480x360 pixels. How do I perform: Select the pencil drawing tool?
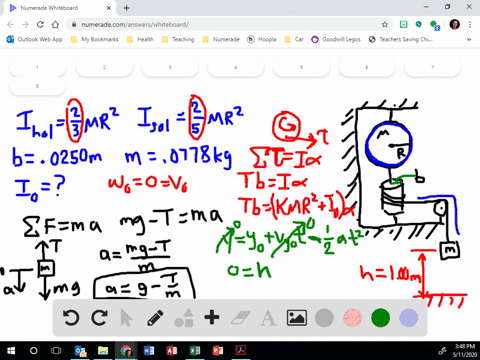[155, 318]
